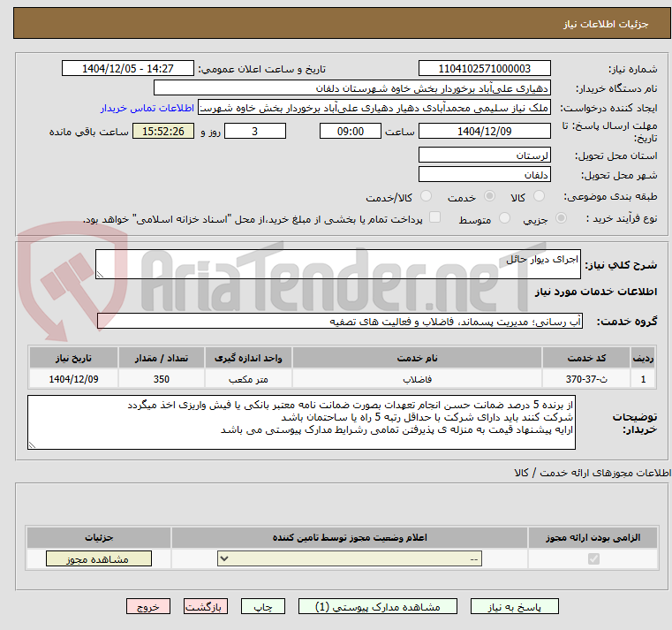Click the اطلاعات خدمات مورد نیاز heading
The width and height of the screenshot is (672, 630).
596,292
